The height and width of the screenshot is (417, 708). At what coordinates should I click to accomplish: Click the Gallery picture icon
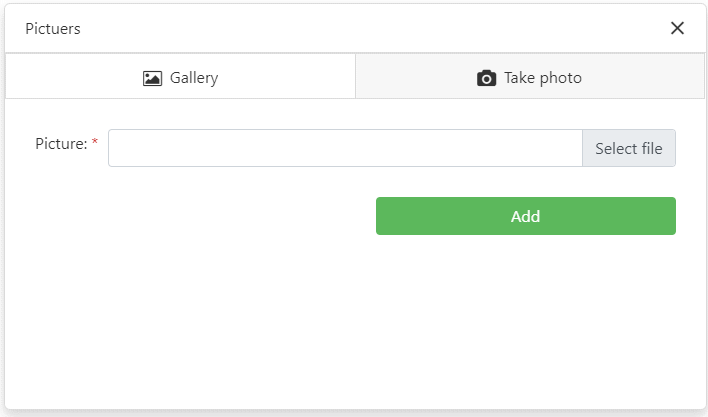click(x=152, y=78)
